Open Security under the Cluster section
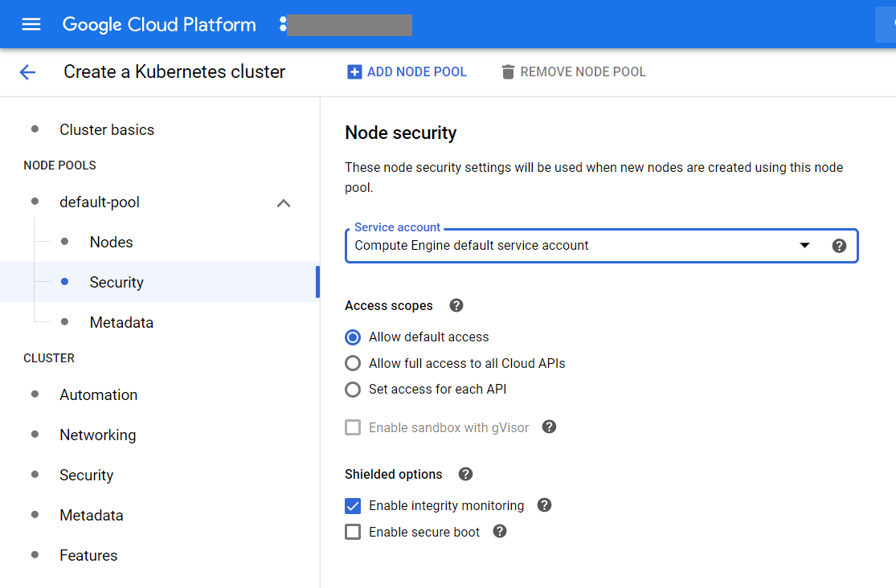 (86, 475)
